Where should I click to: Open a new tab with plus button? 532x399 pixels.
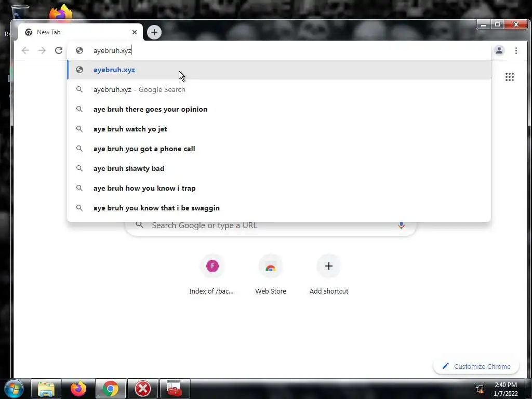click(x=154, y=32)
